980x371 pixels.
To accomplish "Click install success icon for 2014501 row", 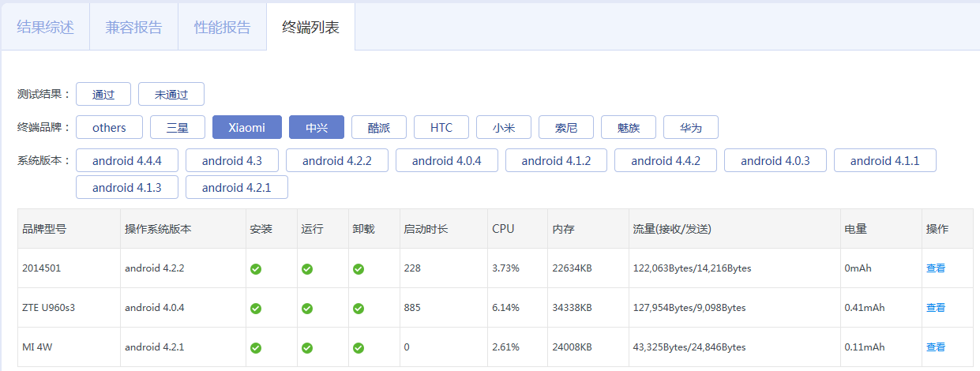I will [x=256, y=268].
